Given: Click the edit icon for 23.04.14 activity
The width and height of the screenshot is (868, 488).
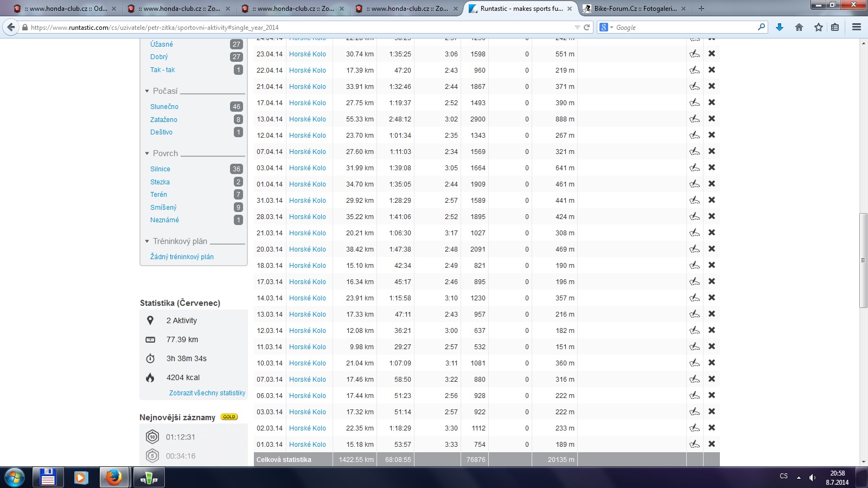Looking at the screenshot, I should 694,54.
